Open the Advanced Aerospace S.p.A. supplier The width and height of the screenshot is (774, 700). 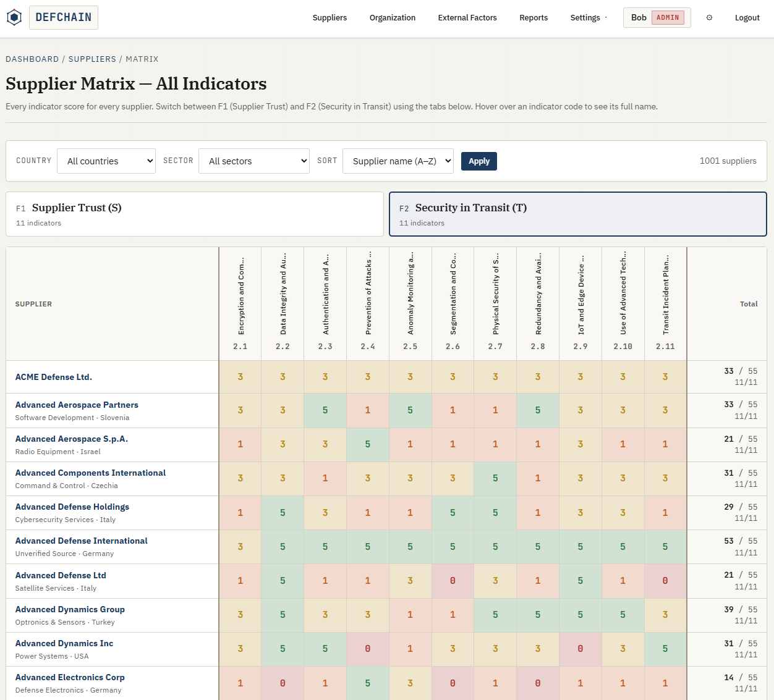pos(72,439)
